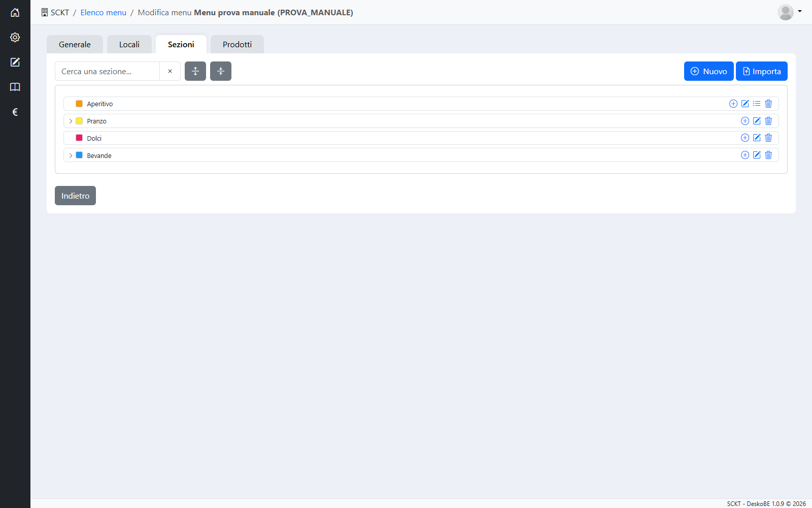
Task: Expand all sections button
Action: pyautogui.click(x=195, y=71)
